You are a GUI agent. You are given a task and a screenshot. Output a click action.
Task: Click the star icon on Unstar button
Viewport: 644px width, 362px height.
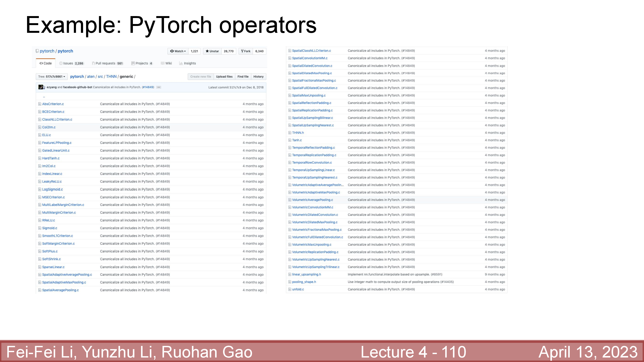click(207, 51)
